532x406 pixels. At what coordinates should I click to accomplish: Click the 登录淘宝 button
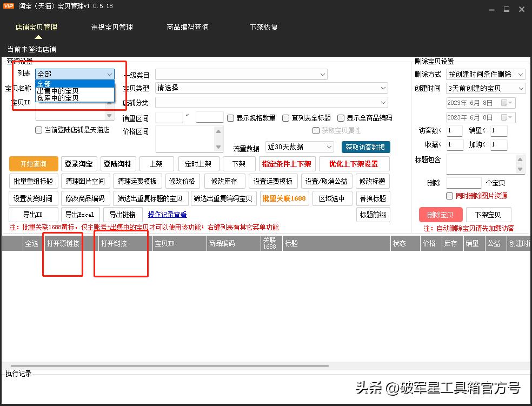(x=78, y=164)
